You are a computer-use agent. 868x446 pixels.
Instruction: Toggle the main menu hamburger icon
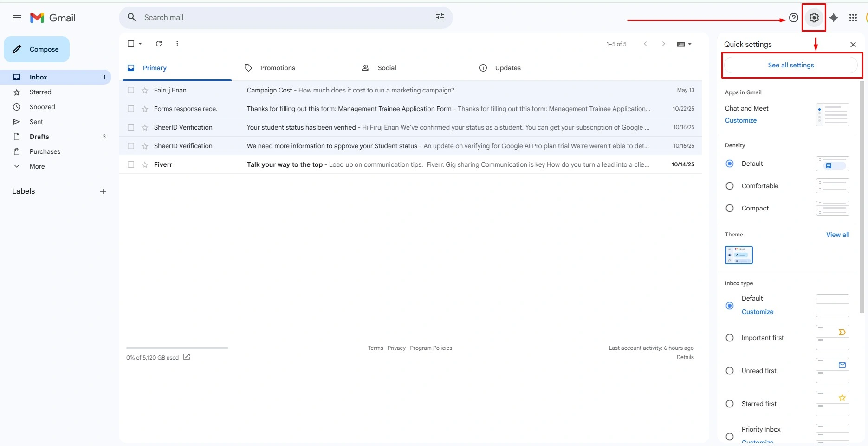pyautogui.click(x=17, y=18)
